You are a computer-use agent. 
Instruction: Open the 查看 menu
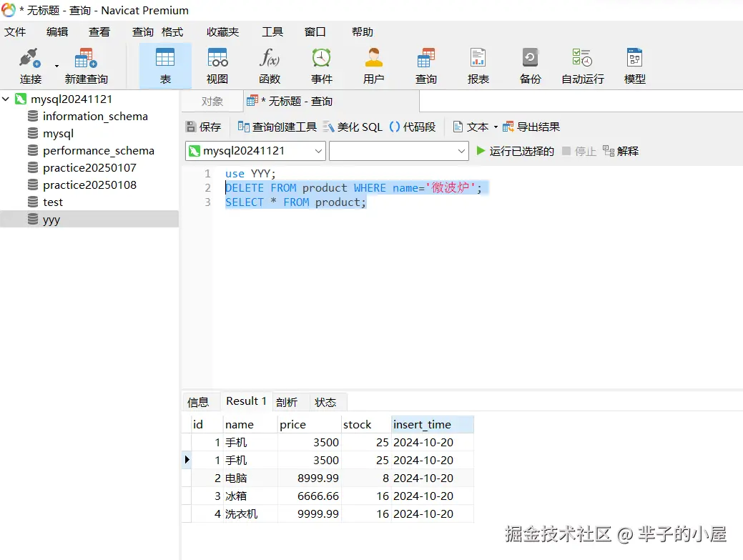[x=99, y=31]
